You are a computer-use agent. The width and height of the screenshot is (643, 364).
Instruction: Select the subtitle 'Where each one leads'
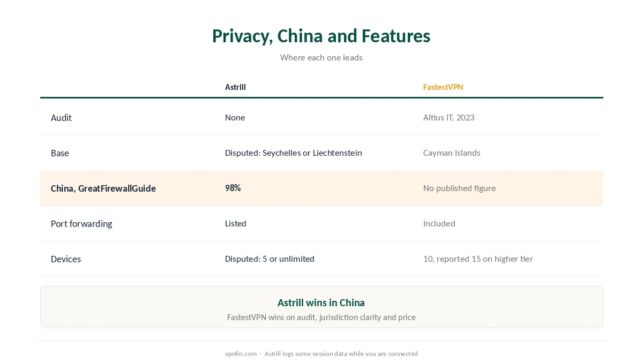coord(321,57)
